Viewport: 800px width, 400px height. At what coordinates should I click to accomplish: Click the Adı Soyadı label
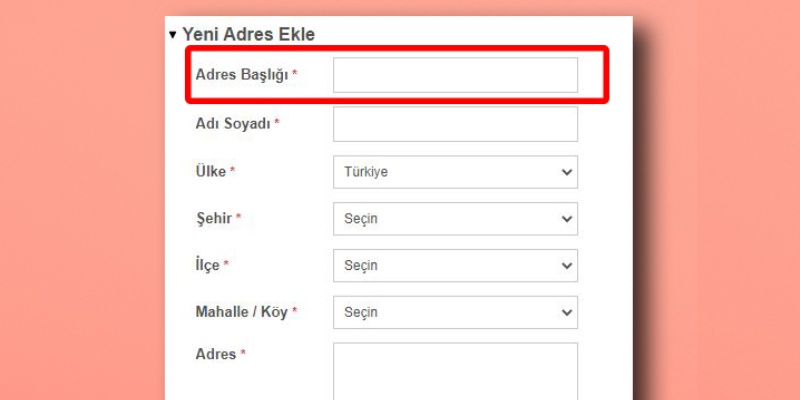pyautogui.click(x=233, y=124)
